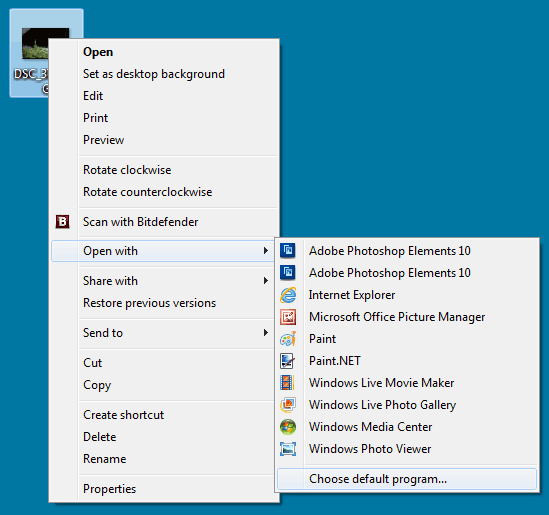This screenshot has width=549, height=515.
Task: Click the Microsoft Office Picture Manager icon
Action: coord(288,317)
